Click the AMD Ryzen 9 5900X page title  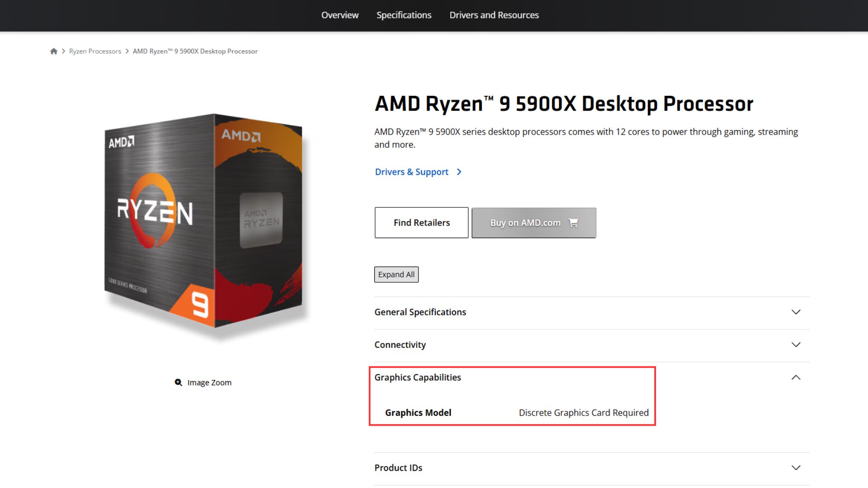[564, 103]
